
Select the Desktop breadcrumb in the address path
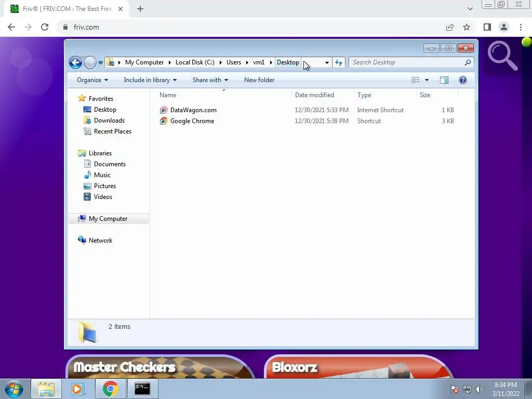288,62
